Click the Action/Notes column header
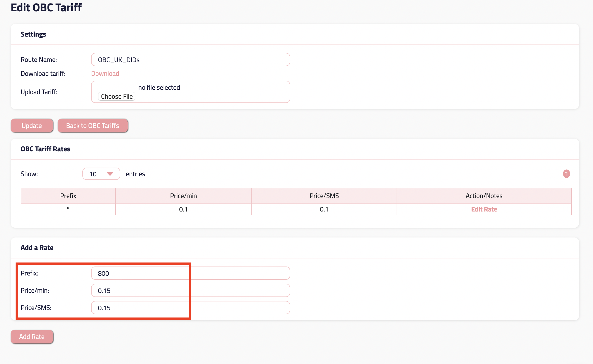 tap(484, 196)
